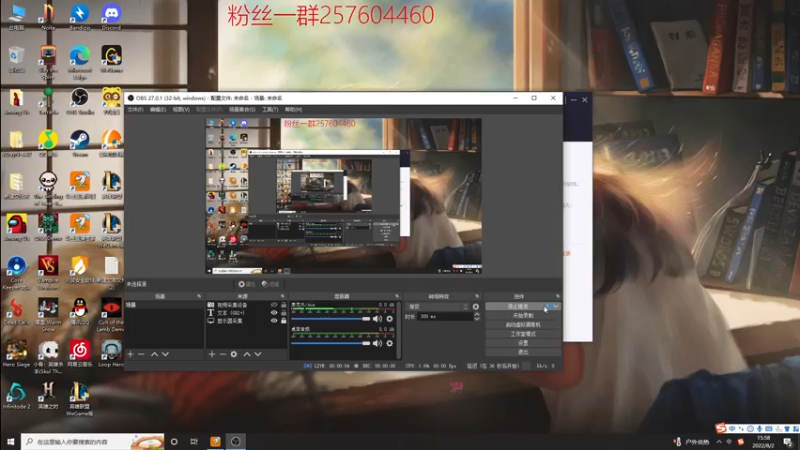The image size is (800, 450).
Task: Mute the first audio mixer channel
Action: pyautogui.click(x=377, y=319)
